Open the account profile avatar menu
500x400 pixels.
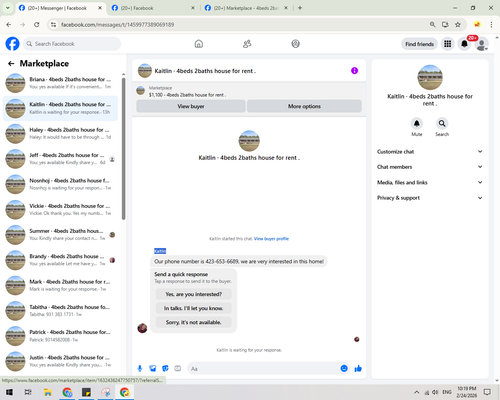click(x=481, y=44)
